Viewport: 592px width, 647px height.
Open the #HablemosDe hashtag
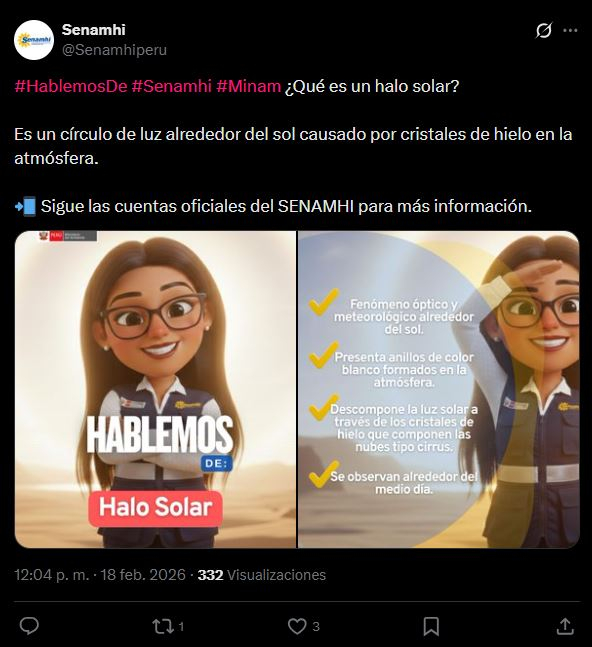71,86
